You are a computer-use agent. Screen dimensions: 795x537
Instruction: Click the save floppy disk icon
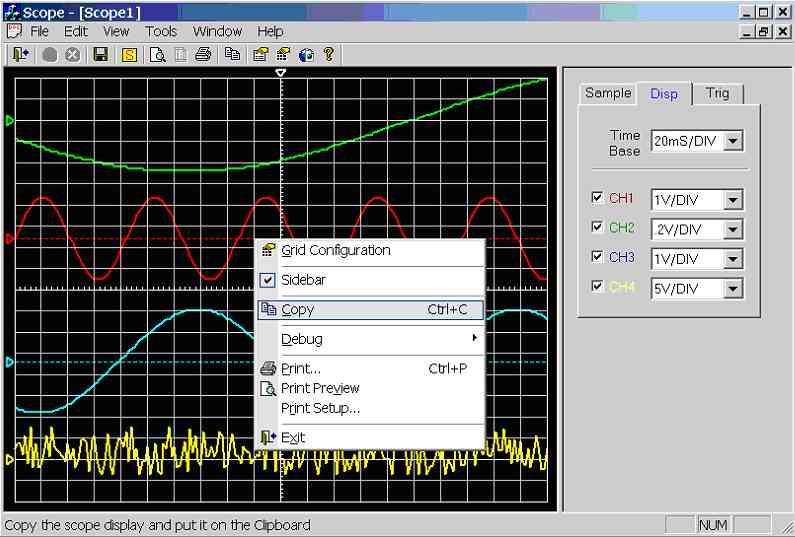point(101,54)
